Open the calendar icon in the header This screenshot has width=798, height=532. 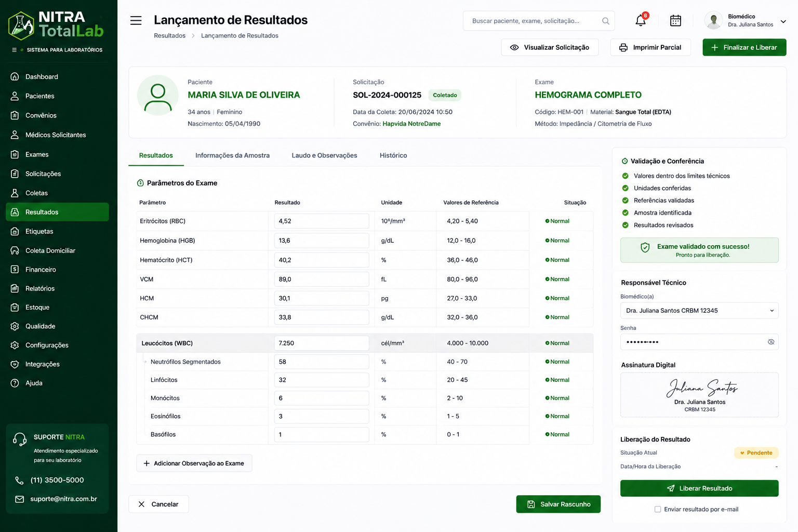(675, 20)
